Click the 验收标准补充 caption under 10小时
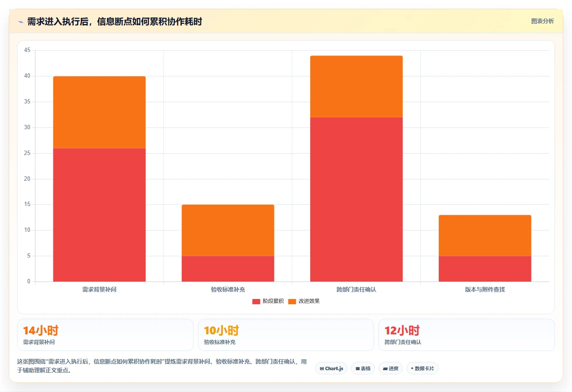This screenshot has height=392, width=572. [220, 342]
